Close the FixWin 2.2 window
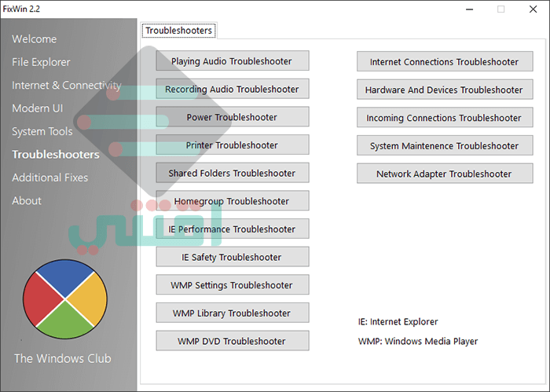This screenshot has height=392, width=550. point(533,9)
